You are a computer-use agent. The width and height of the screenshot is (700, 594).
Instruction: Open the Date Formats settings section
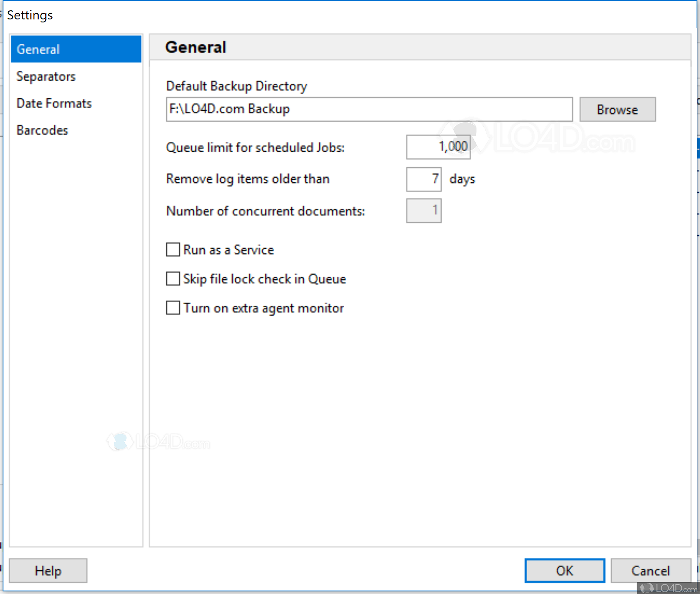tap(54, 103)
